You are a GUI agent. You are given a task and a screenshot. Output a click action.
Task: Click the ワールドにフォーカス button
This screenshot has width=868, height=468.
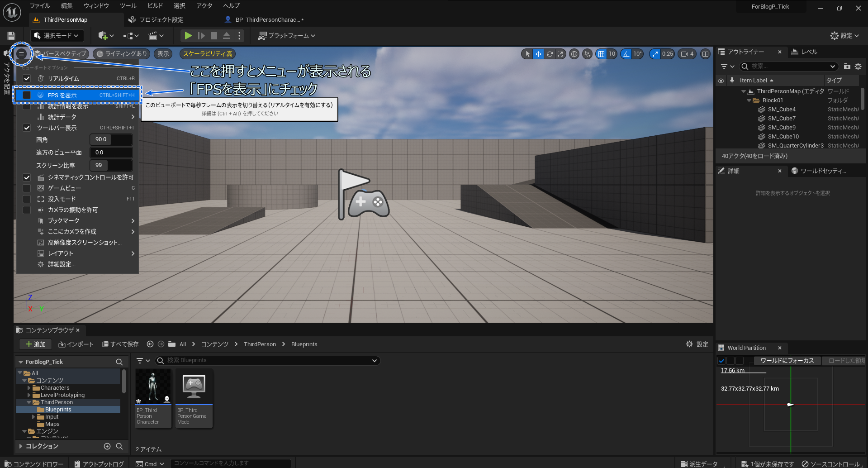(x=787, y=361)
